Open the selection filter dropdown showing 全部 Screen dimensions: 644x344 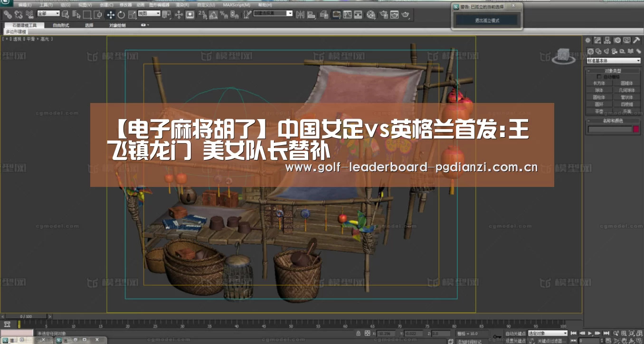(x=48, y=14)
